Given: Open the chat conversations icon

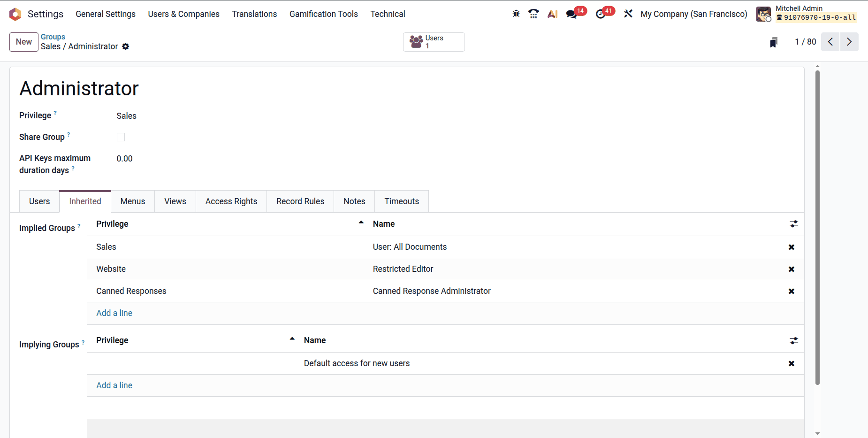Looking at the screenshot, I should 571,14.
